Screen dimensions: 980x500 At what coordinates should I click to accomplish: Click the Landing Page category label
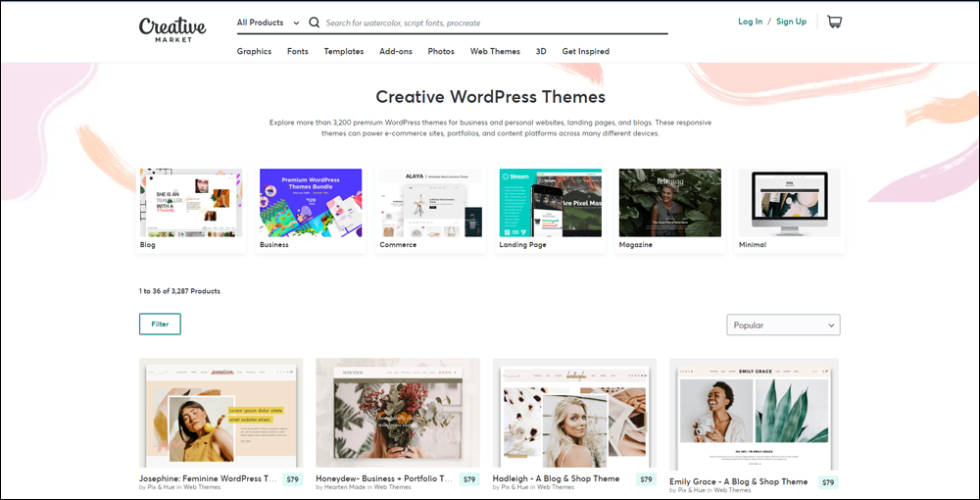click(523, 245)
